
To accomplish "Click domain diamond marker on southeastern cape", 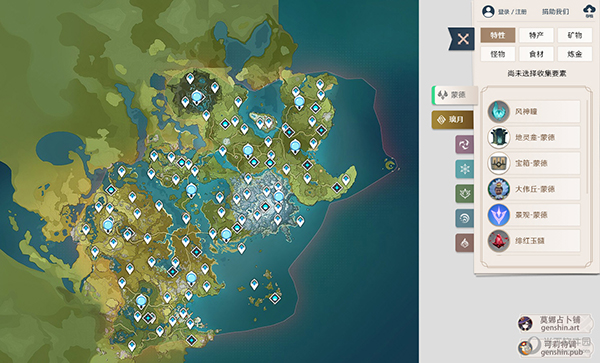I will click(x=337, y=187).
